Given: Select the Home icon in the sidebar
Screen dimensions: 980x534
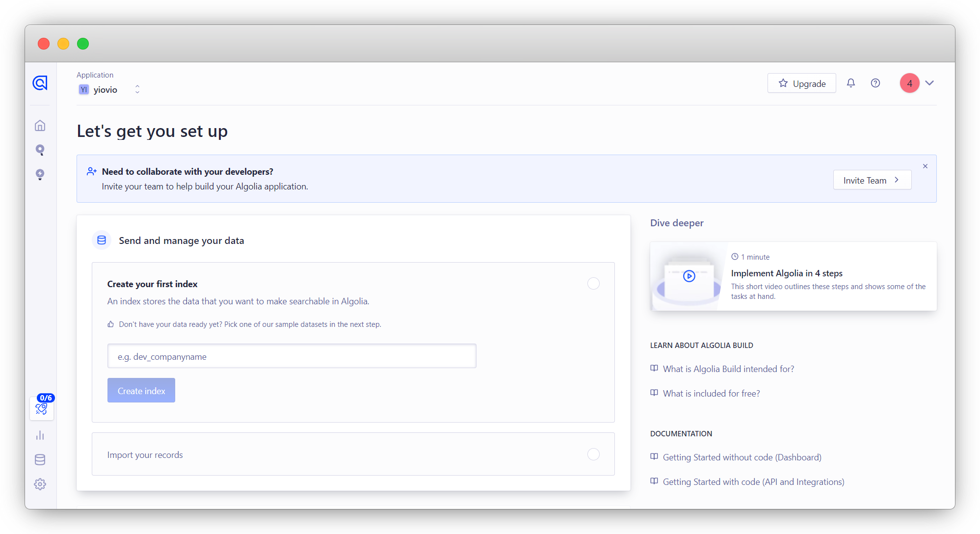Looking at the screenshot, I should (x=40, y=125).
